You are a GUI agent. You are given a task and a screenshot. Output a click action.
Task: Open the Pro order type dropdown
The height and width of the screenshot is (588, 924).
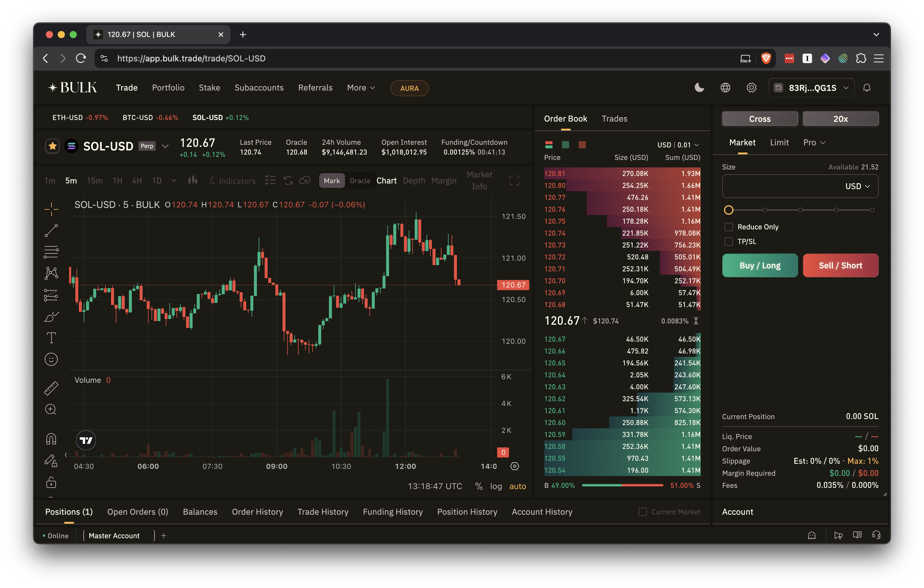coord(814,142)
